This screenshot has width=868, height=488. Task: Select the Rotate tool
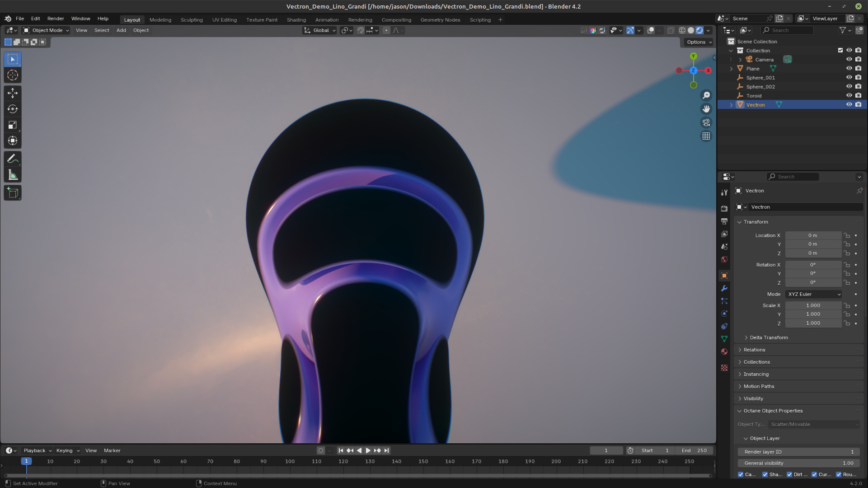pyautogui.click(x=13, y=109)
